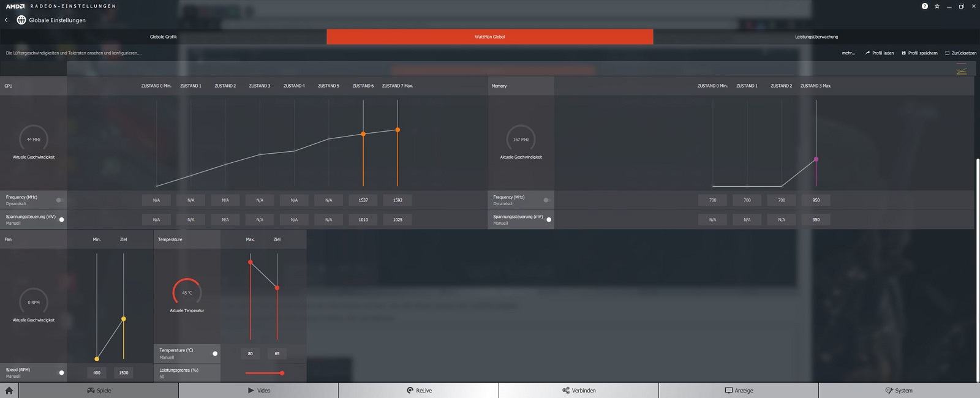Switch to the Leistungsüberwachung tab
This screenshot has height=398, width=980.
point(816,37)
